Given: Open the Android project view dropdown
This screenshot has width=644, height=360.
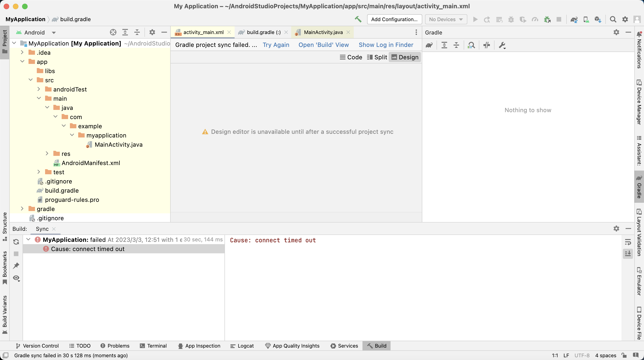Looking at the screenshot, I should click(54, 32).
